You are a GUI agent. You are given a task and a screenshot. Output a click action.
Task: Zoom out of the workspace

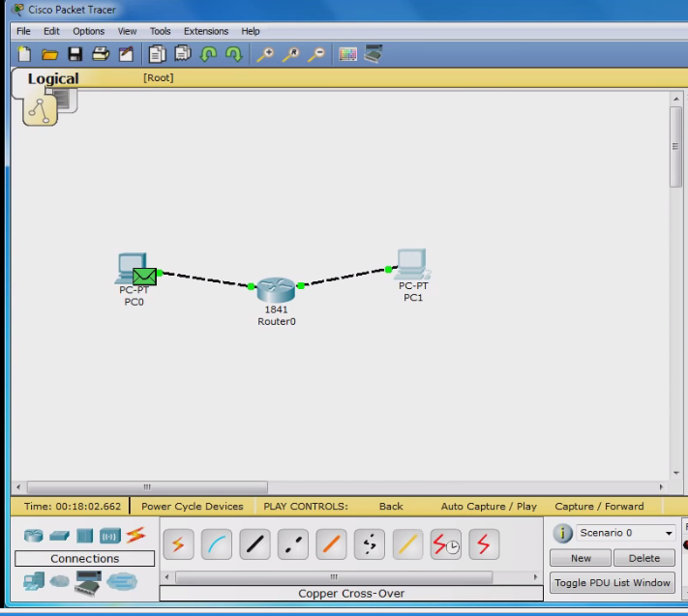pyautogui.click(x=315, y=54)
